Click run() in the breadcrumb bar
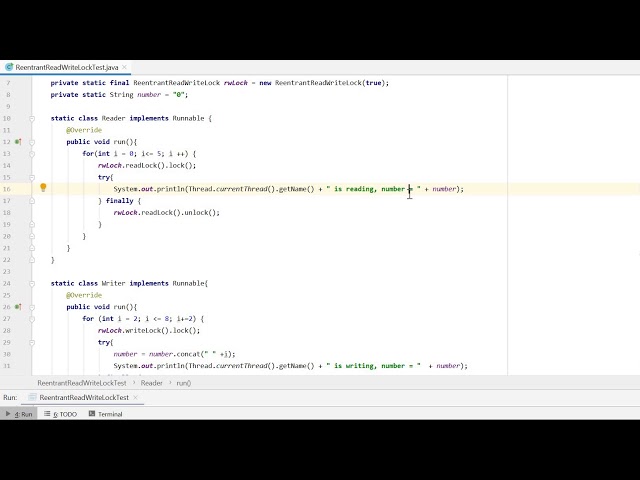This screenshot has height=480, width=640. coord(184,383)
